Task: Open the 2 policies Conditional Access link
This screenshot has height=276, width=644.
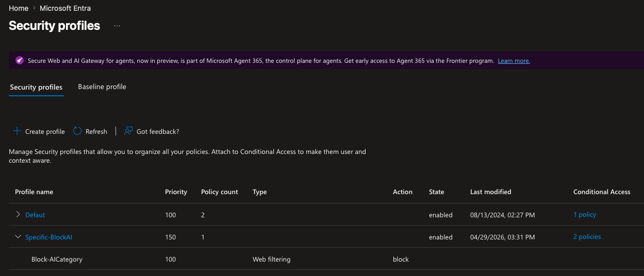Action: pyautogui.click(x=587, y=237)
